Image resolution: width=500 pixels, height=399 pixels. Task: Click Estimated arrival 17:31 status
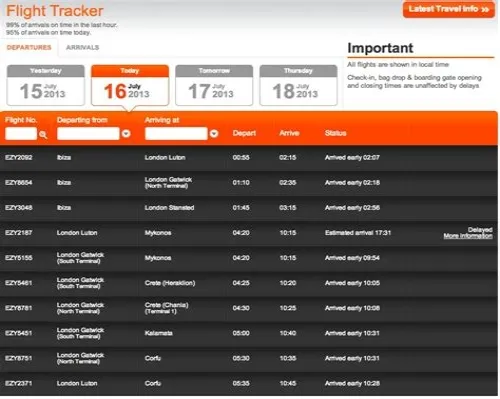(x=358, y=233)
